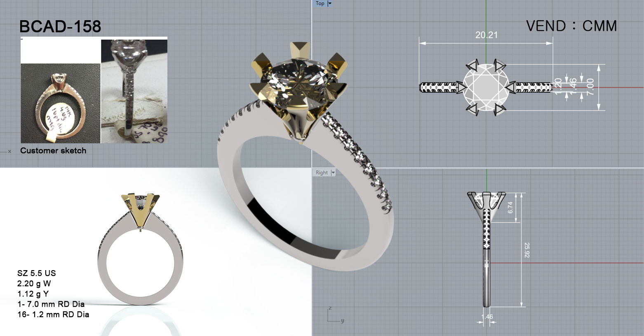Click the "16- 1.2 mm RD Dia" line

[x=53, y=314]
